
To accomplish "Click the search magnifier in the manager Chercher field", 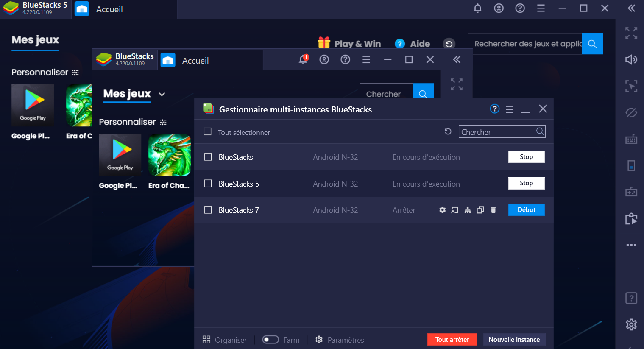I will (540, 131).
